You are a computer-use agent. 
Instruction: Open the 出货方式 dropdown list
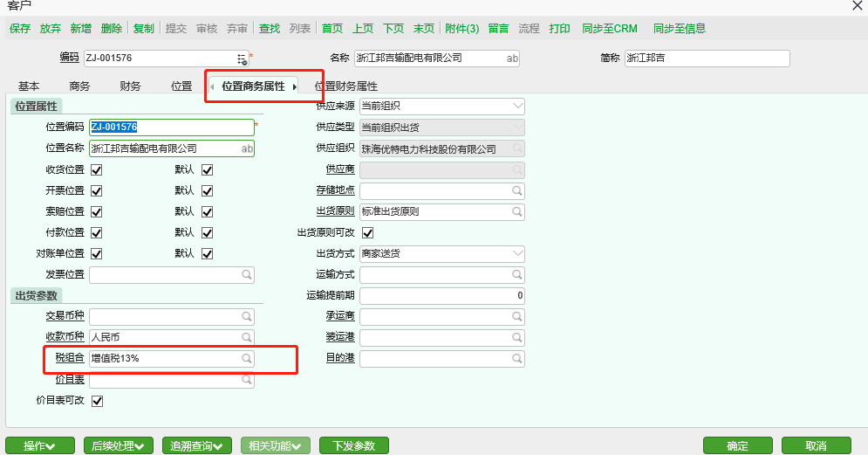tap(518, 254)
